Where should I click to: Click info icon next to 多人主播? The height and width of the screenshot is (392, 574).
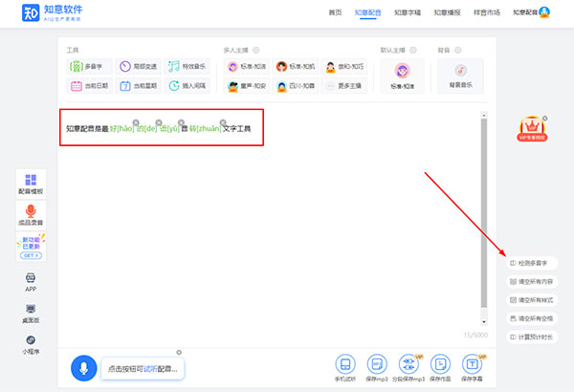click(256, 50)
